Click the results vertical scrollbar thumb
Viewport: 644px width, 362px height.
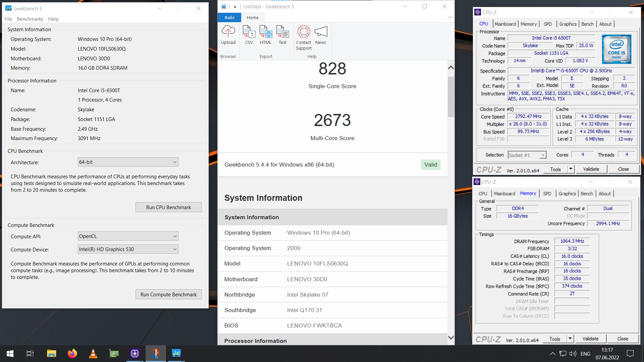[451, 97]
